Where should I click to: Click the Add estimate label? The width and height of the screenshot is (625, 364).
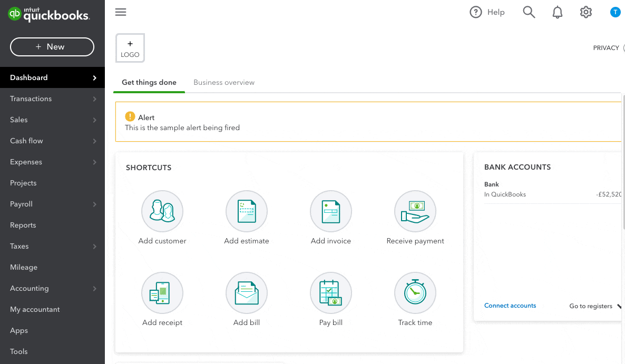(x=246, y=241)
